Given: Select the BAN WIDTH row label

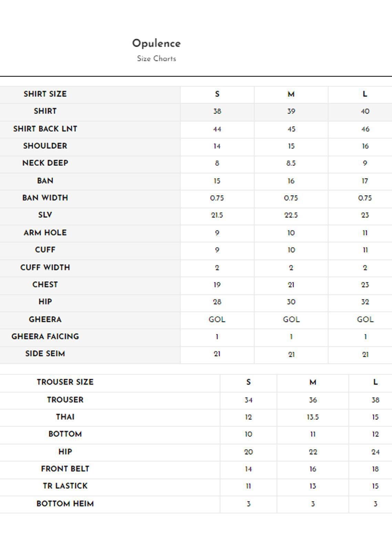Looking at the screenshot, I should tap(45, 198).
